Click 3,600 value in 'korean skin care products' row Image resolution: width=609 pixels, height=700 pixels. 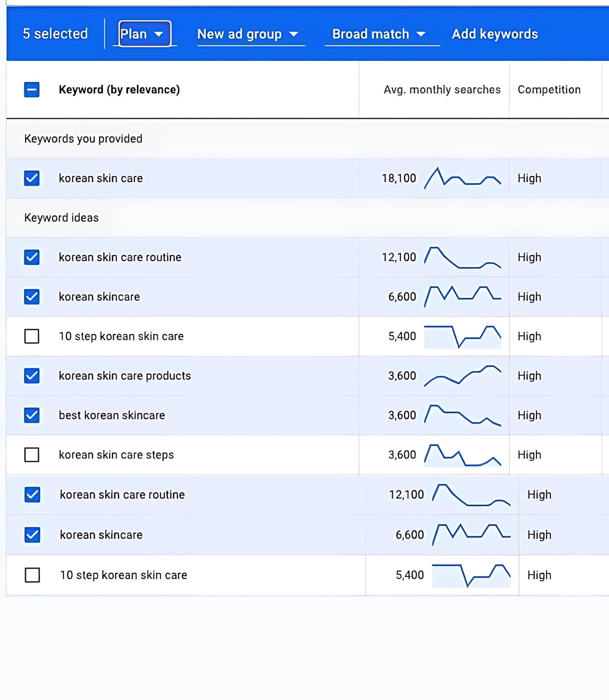coord(402,376)
